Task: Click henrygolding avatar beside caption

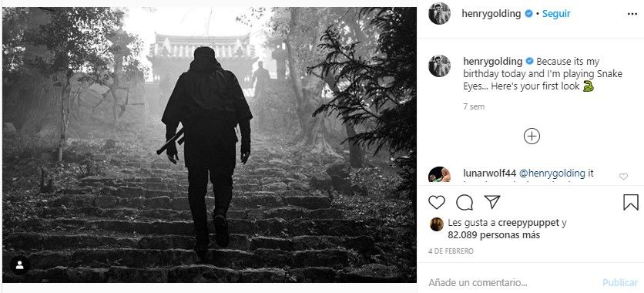Action: (439, 66)
